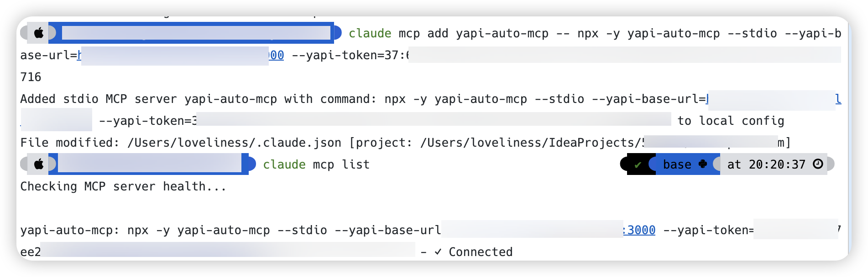Click the blue directory segment of the first prompt
This screenshot has height=277, width=868.
195,33
